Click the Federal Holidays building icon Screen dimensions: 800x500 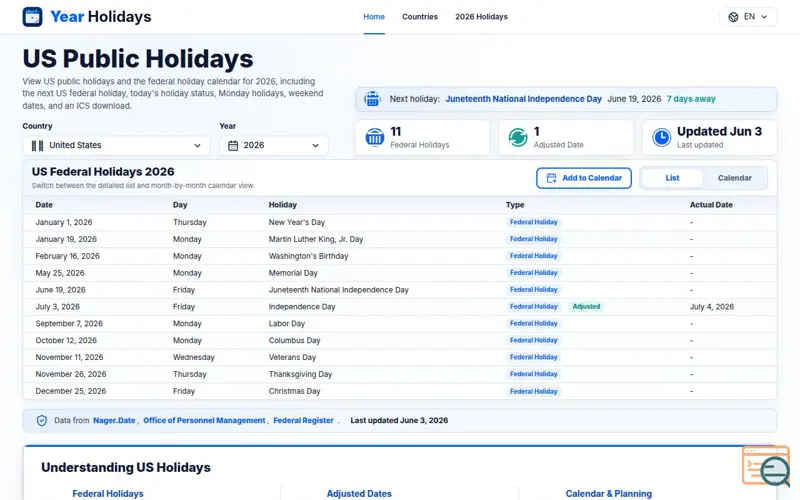375,137
